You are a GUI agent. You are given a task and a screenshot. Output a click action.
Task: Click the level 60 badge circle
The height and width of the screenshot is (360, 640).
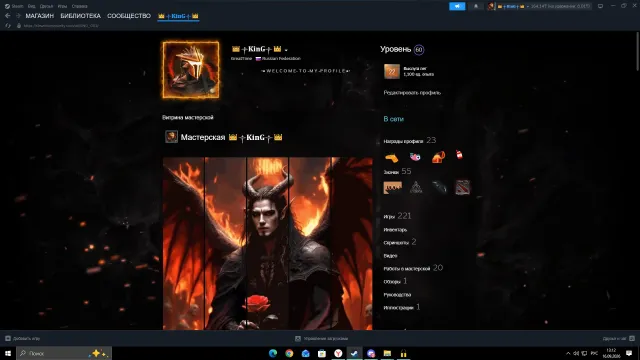pyautogui.click(x=419, y=50)
